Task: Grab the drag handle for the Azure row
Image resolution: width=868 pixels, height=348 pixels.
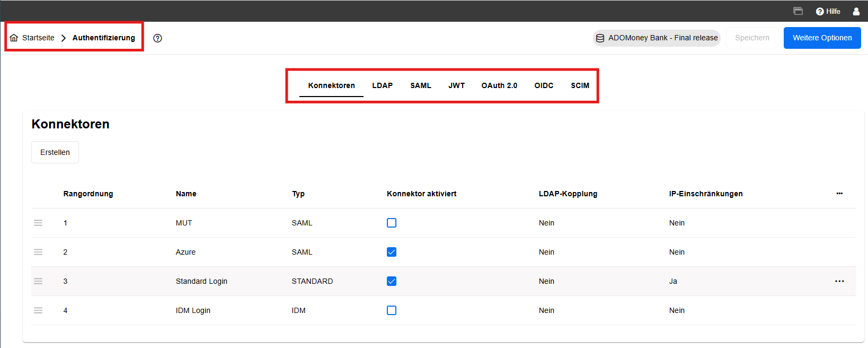Action: pos(38,252)
